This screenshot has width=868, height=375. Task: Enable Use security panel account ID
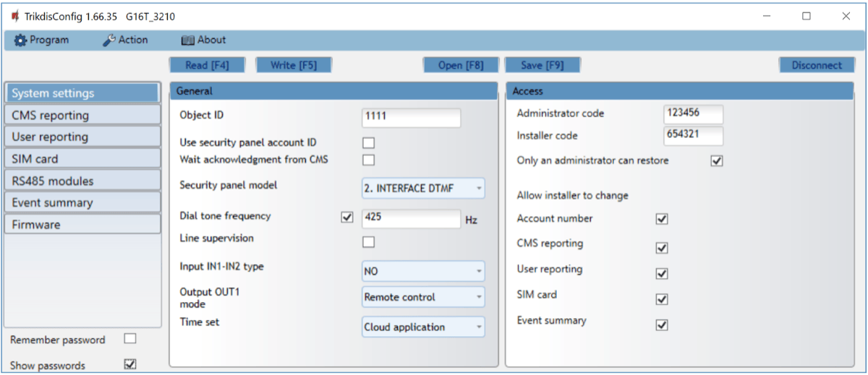click(x=369, y=143)
